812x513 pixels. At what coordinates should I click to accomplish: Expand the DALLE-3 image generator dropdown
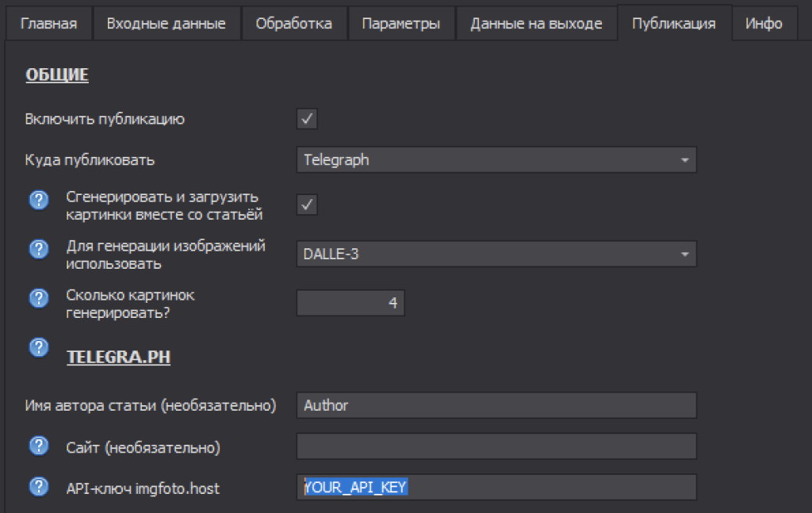496,254
